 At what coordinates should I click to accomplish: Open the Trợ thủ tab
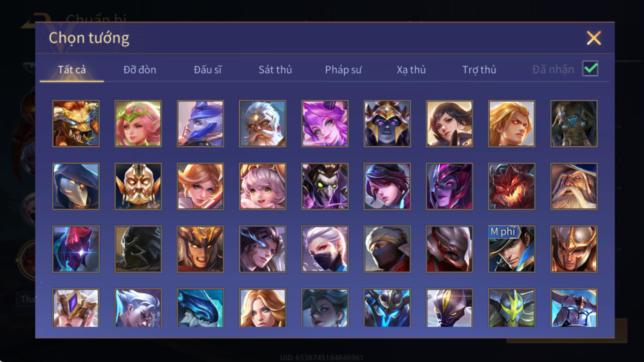(479, 70)
